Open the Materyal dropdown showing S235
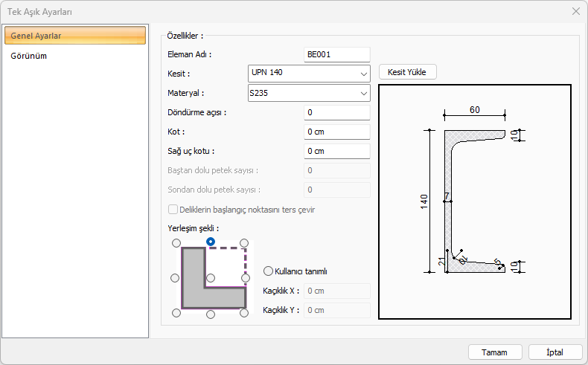 [x=308, y=94]
